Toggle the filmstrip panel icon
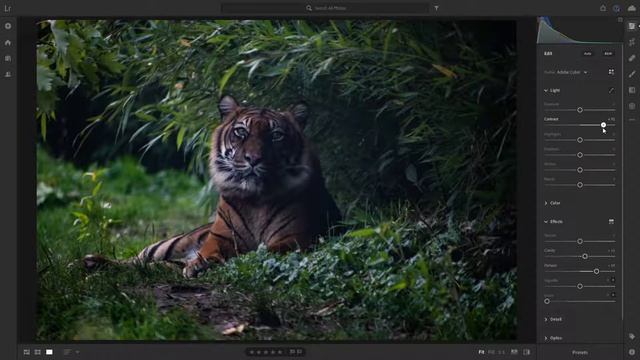Screen dimensions: 640x360 (527, 352)
